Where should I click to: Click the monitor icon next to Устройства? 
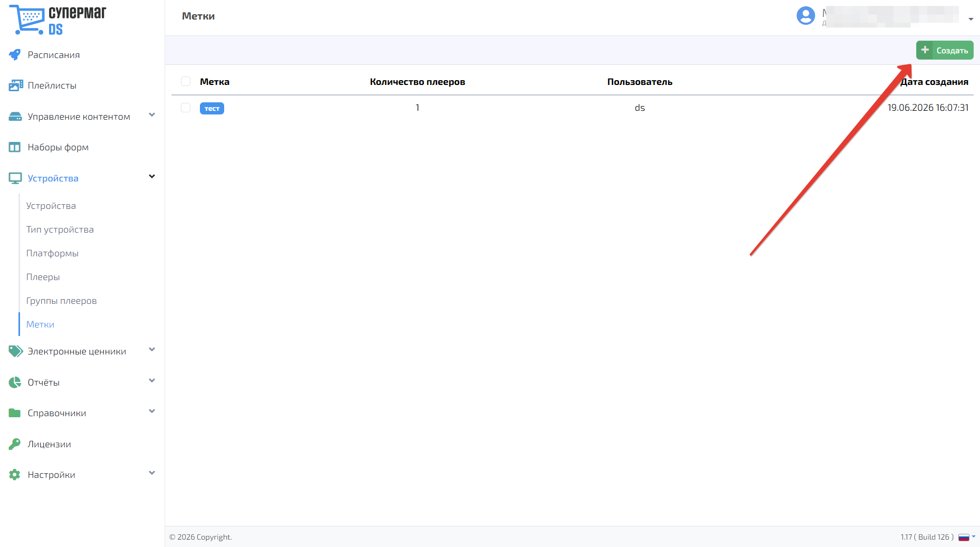(15, 178)
